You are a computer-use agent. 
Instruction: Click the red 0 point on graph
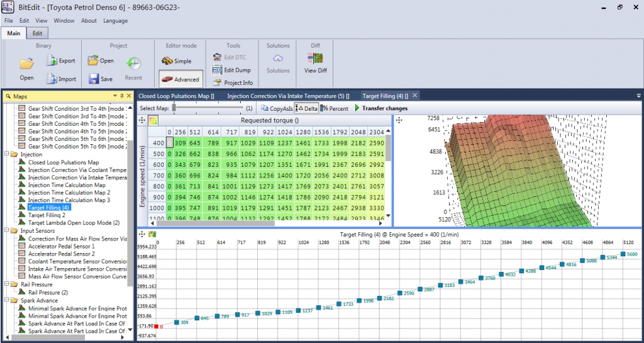point(156,326)
